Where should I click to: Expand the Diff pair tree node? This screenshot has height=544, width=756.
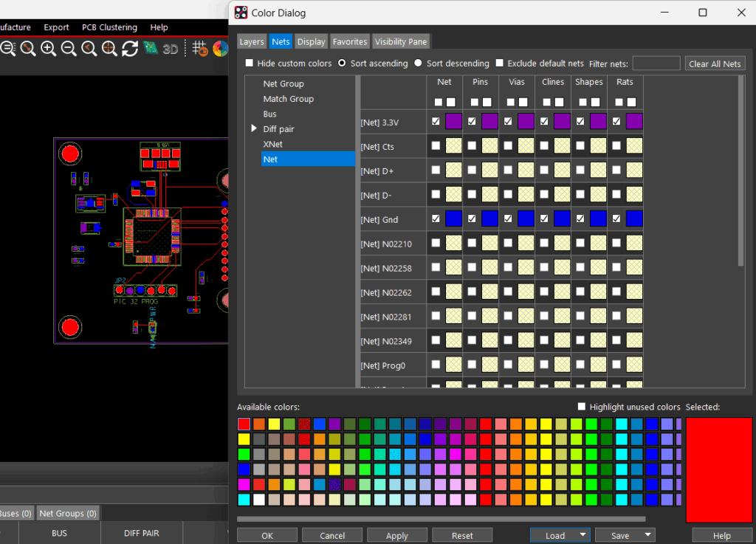point(254,129)
